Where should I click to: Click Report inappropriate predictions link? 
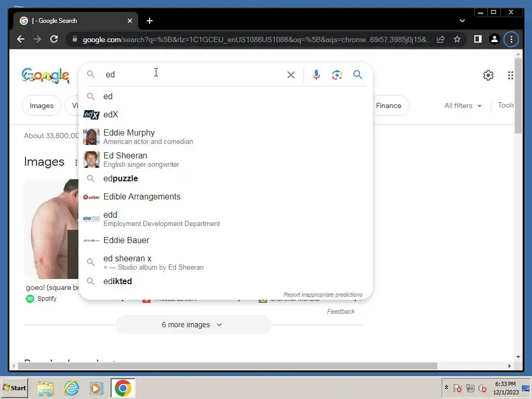click(323, 295)
